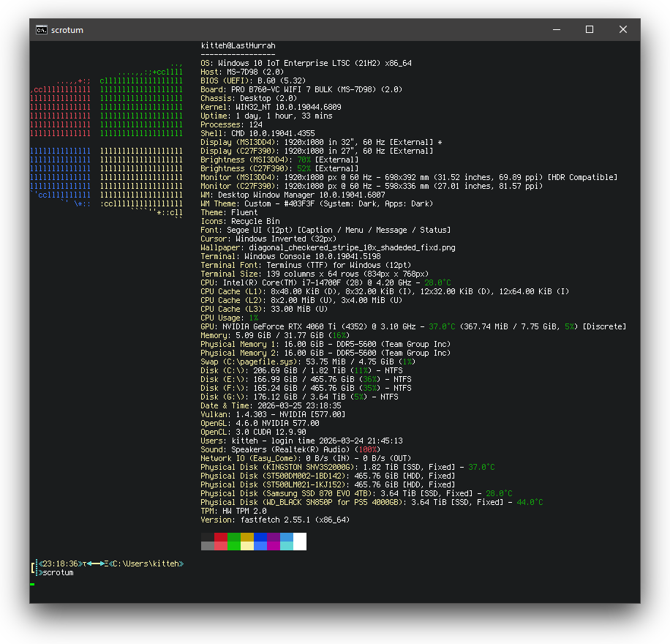Click the Processes: 124 line
This screenshot has height=644, width=670.
232,124
